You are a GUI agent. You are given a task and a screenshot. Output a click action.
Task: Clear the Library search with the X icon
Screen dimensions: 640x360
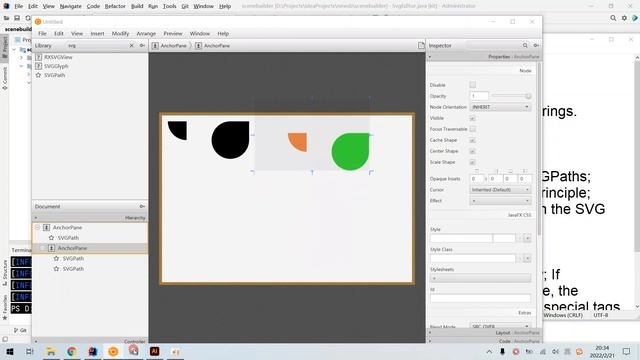point(131,46)
